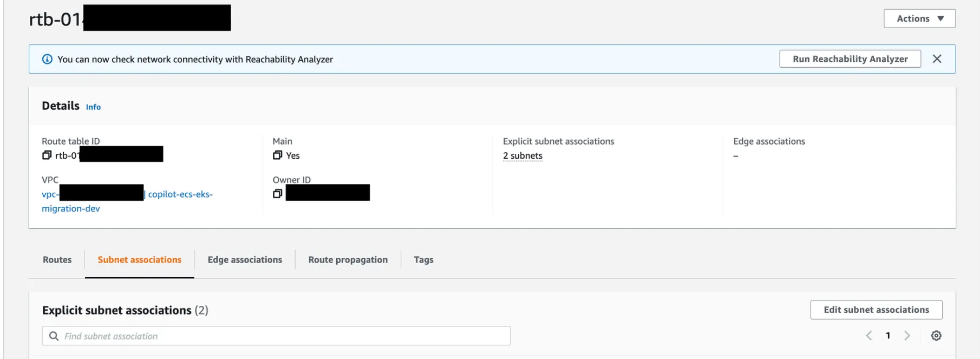Click the Edge associations label in Details
The image size is (980, 359).
click(769, 141)
